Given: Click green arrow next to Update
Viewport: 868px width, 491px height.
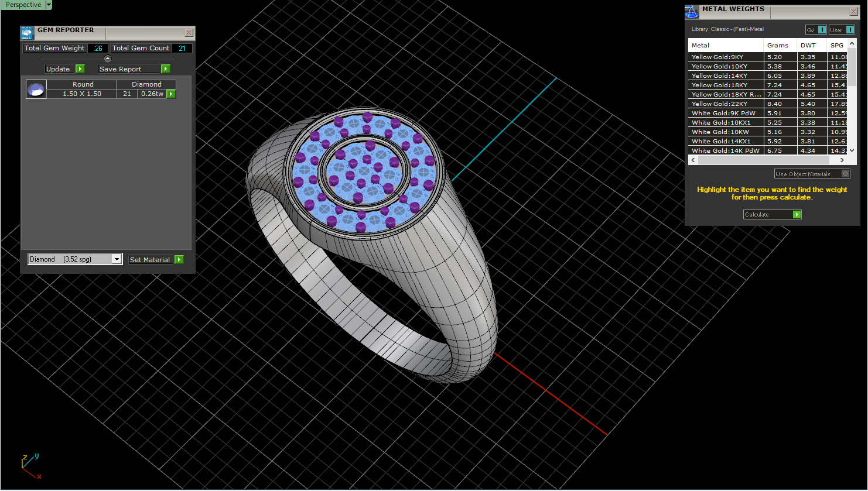Looking at the screenshot, I should click(x=80, y=69).
